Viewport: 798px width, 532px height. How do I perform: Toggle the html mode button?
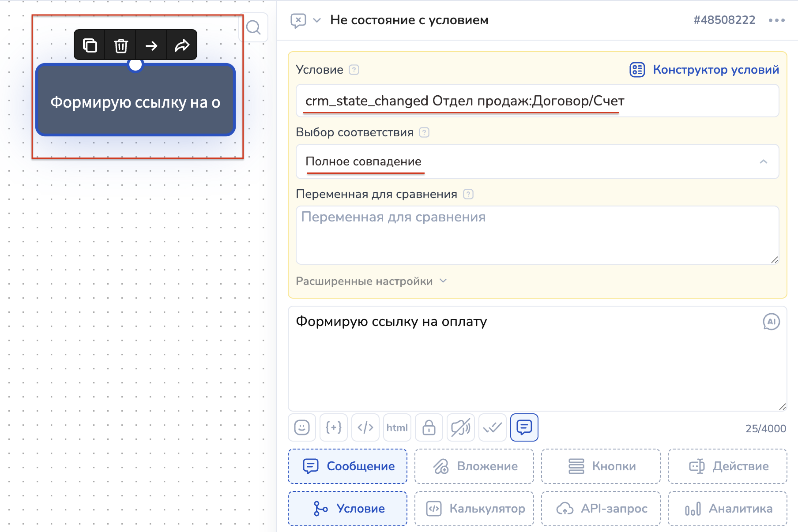click(x=397, y=427)
